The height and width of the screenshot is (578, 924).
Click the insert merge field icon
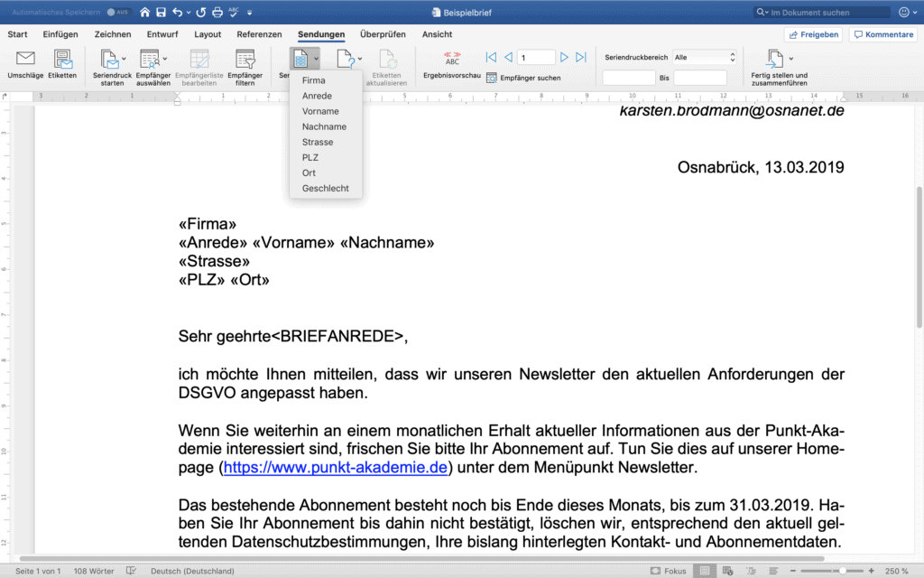click(x=300, y=59)
